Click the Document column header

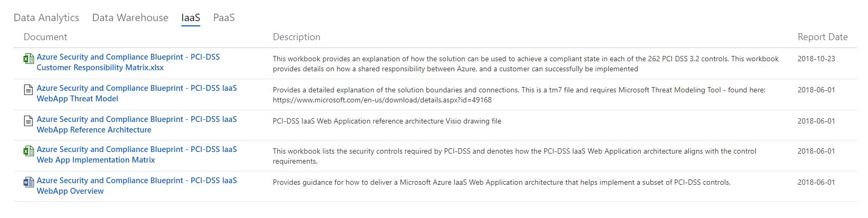45,37
